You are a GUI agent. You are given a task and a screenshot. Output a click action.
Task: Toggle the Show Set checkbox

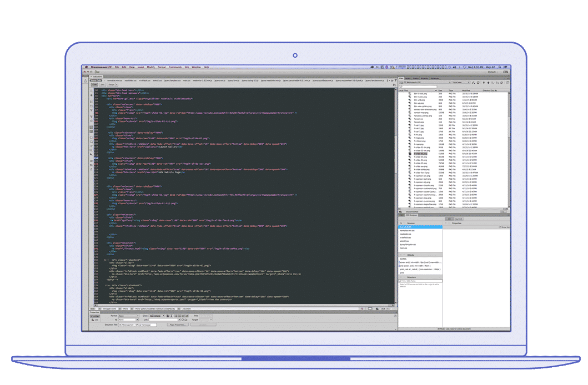[500, 227]
